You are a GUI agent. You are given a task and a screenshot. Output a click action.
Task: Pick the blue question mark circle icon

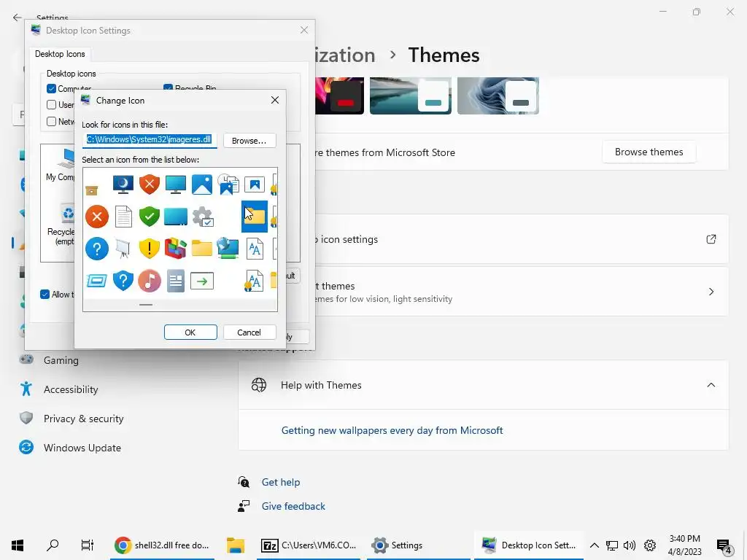tap(97, 249)
